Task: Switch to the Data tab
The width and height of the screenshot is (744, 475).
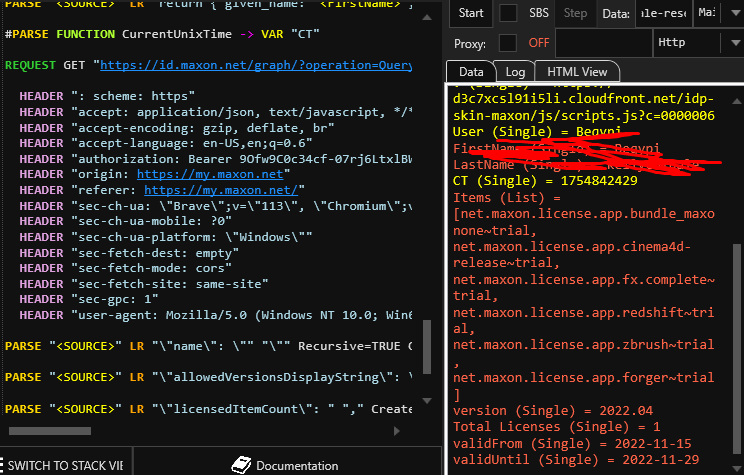Action: pyautogui.click(x=471, y=72)
